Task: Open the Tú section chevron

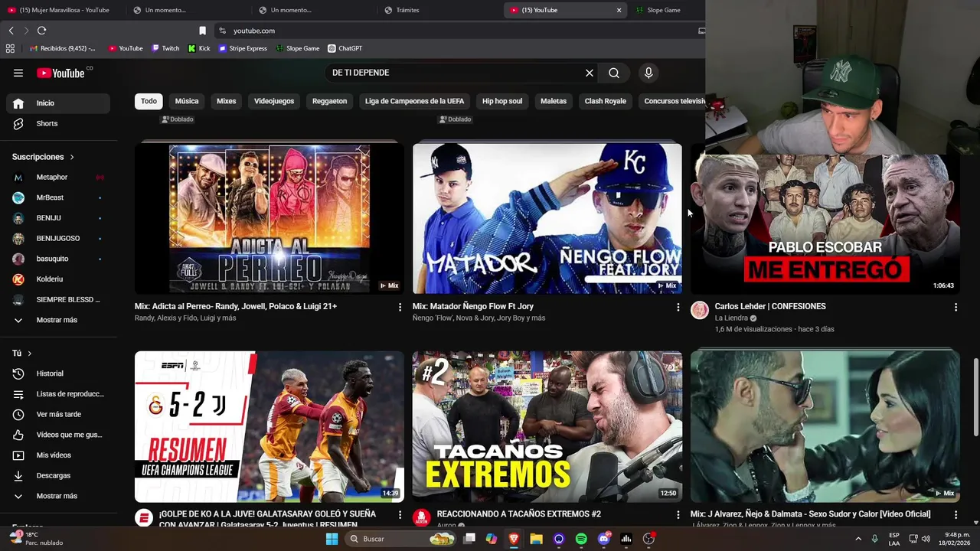Action: (30, 354)
